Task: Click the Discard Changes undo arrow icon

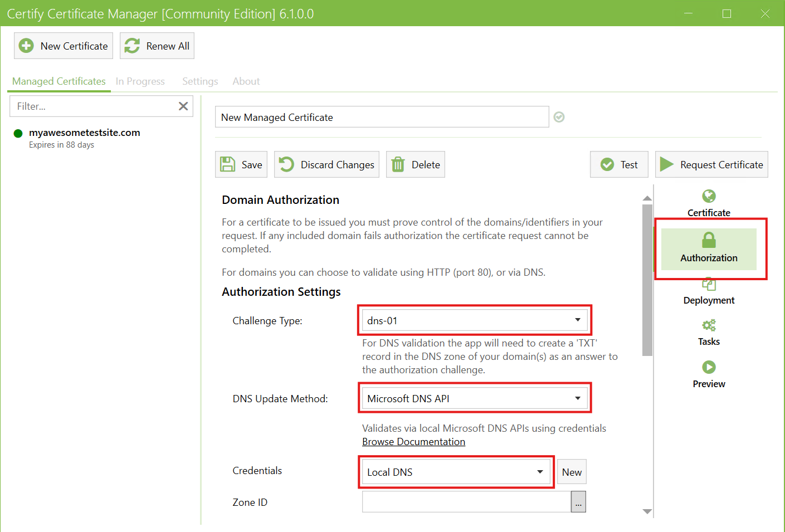Action: (286, 164)
